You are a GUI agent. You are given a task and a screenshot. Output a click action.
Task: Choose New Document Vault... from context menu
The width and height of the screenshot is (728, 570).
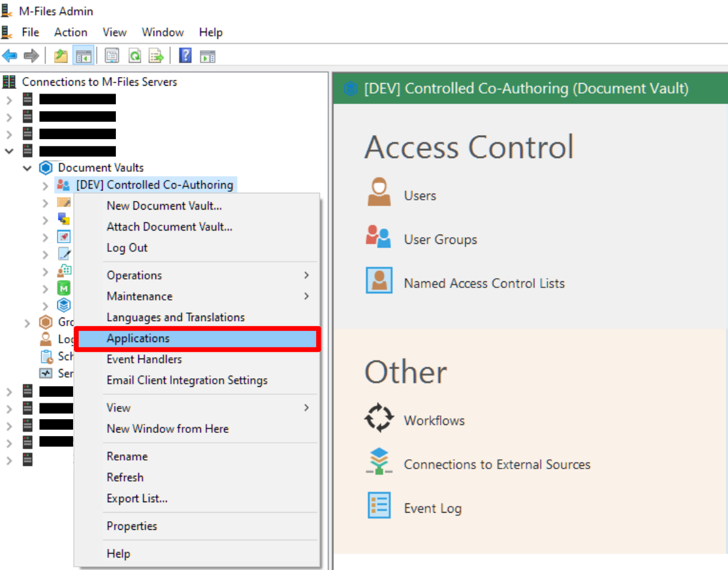tap(198, 206)
